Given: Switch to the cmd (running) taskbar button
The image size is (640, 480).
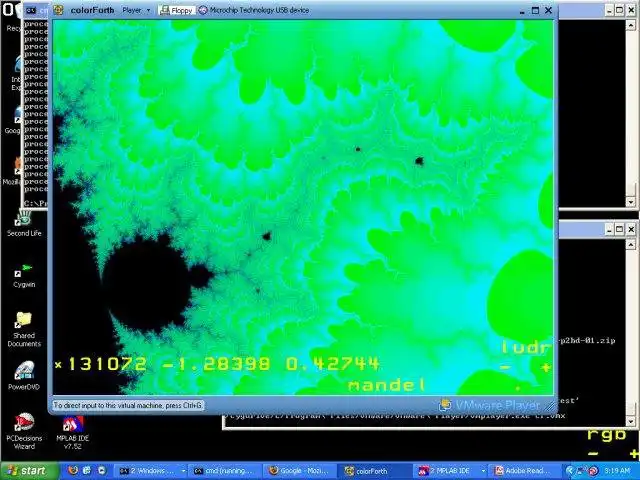Looking at the screenshot, I should 224,471.
